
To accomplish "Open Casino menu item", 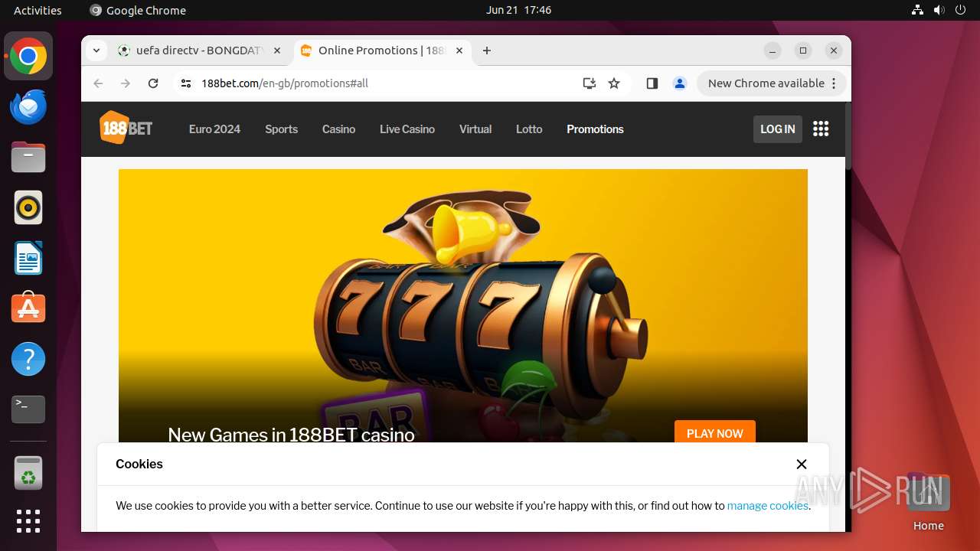I will click(338, 129).
